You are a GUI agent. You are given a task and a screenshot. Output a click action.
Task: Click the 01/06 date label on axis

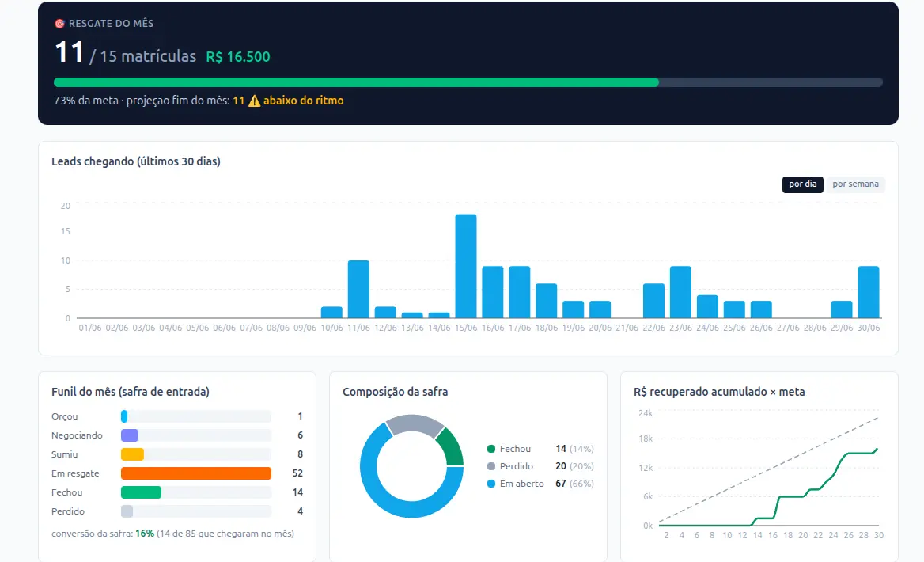(90, 328)
